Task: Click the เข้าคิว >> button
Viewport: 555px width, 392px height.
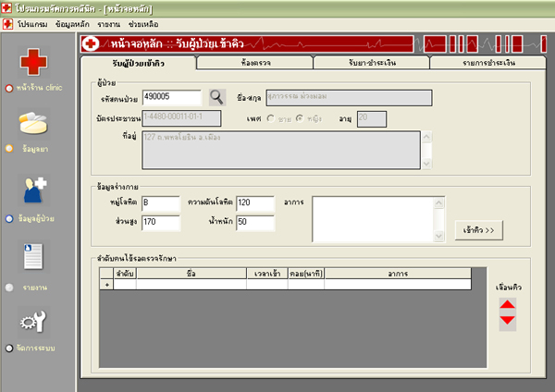Action: coord(477,227)
